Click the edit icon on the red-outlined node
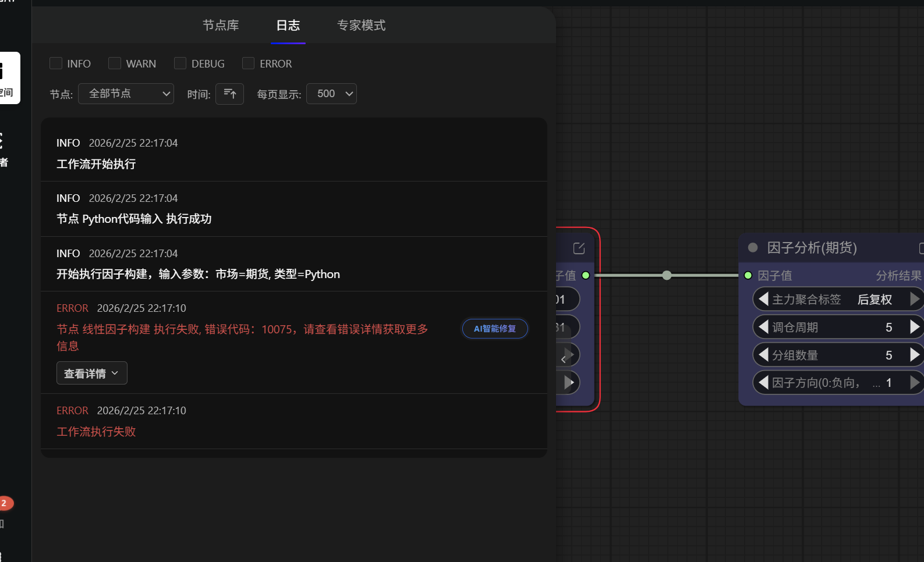The width and height of the screenshot is (924, 562). coord(579,248)
